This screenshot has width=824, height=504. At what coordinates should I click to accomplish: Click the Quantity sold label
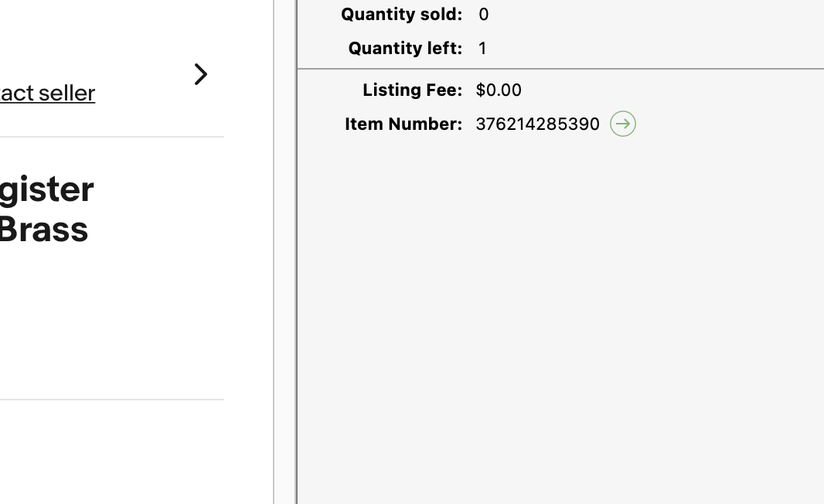pyautogui.click(x=401, y=14)
